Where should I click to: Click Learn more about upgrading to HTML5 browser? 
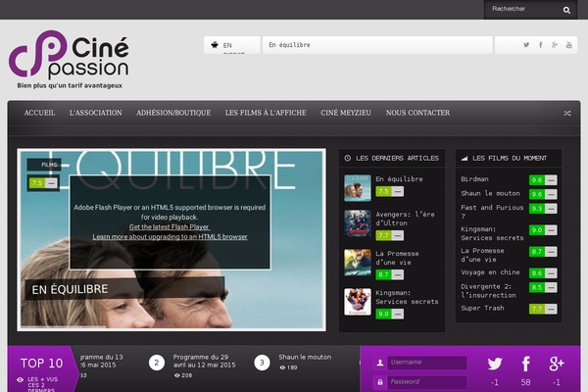pos(170,237)
